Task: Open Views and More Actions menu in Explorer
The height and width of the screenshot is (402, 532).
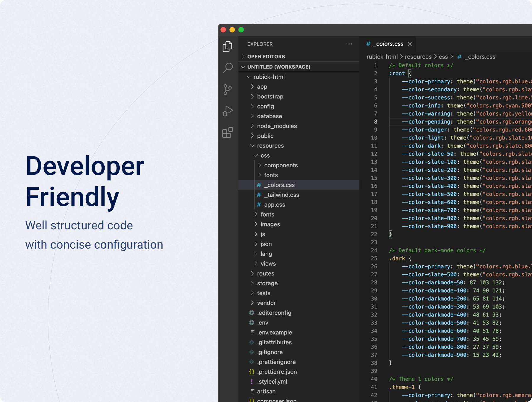Action: coord(349,44)
